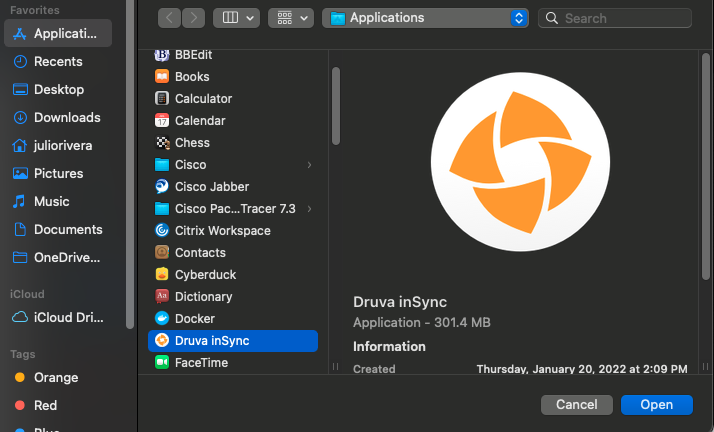Select the Calculator row label
The width and height of the screenshot is (714, 432).
click(x=204, y=98)
